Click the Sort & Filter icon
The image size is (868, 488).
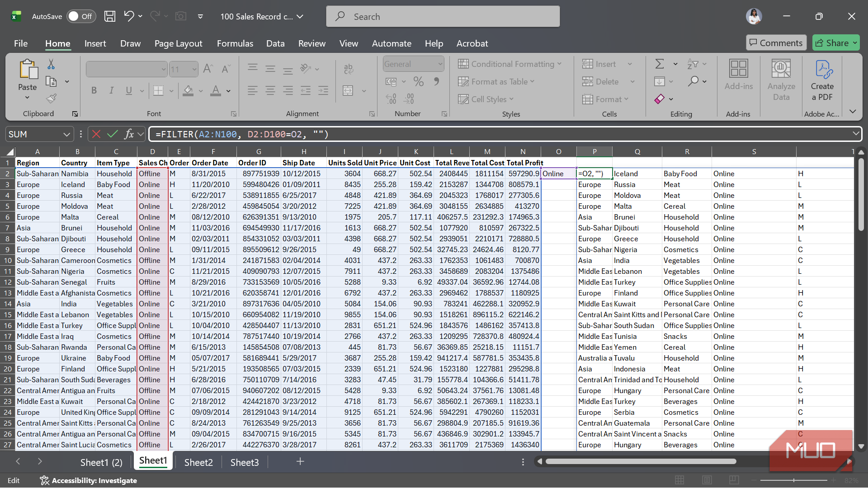(693, 64)
